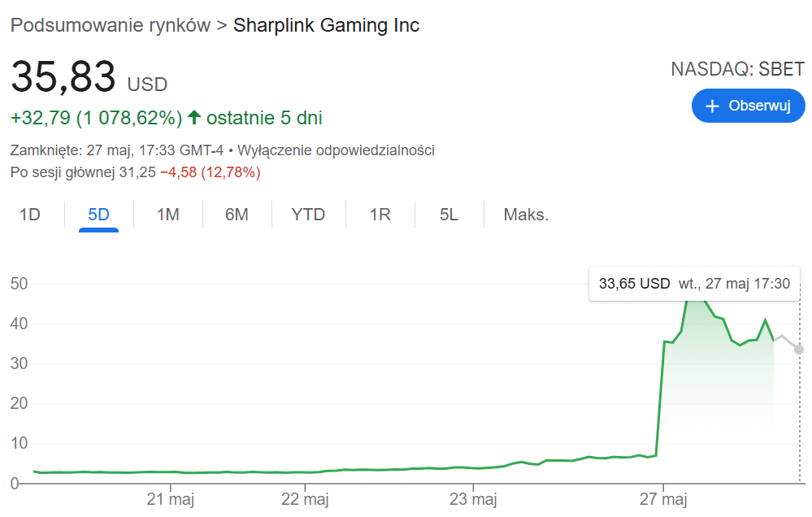Select the 1R one-year range
Viewport: 812px width, 517px height.
pos(380,215)
